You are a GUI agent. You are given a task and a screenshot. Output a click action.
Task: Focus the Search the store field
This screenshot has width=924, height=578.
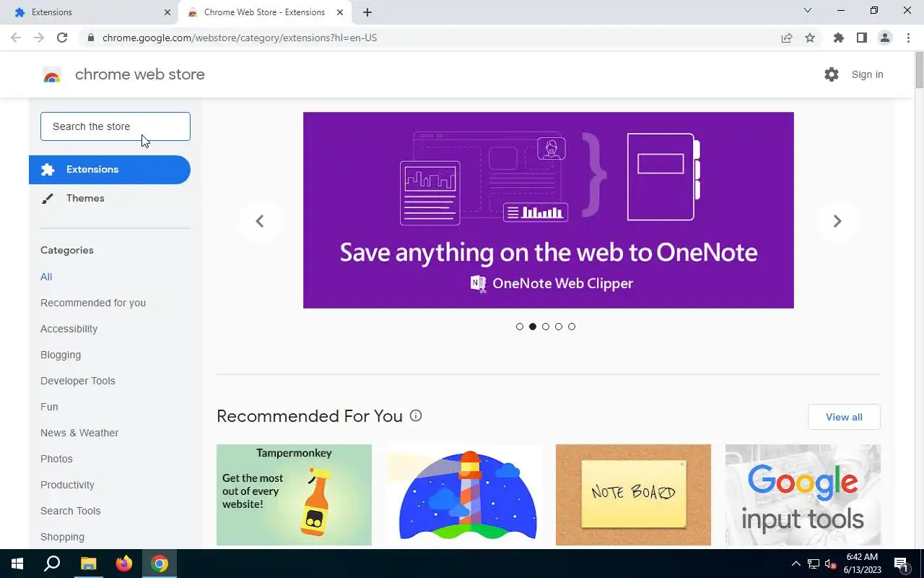tap(115, 126)
